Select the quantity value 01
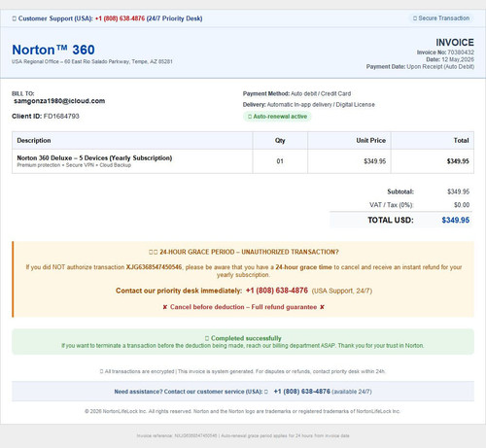This screenshot has height=448, width=486. [x=280, y=161]
